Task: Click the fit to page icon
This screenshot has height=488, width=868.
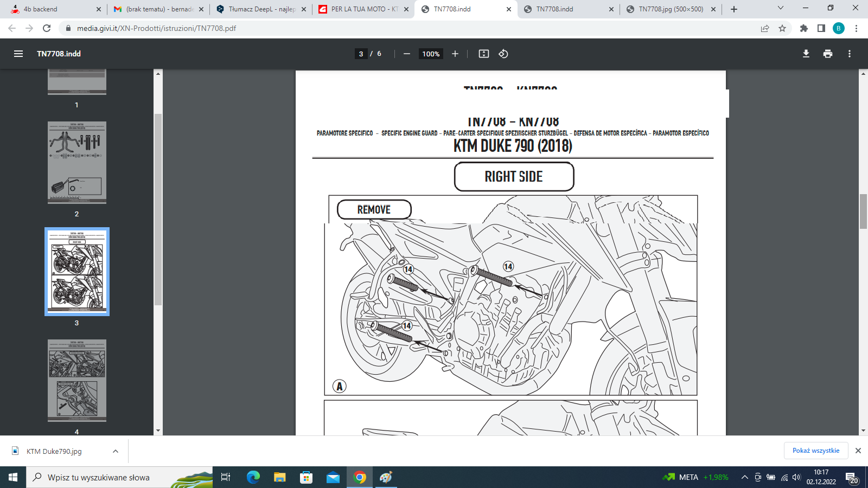Action: coord(484,54)
